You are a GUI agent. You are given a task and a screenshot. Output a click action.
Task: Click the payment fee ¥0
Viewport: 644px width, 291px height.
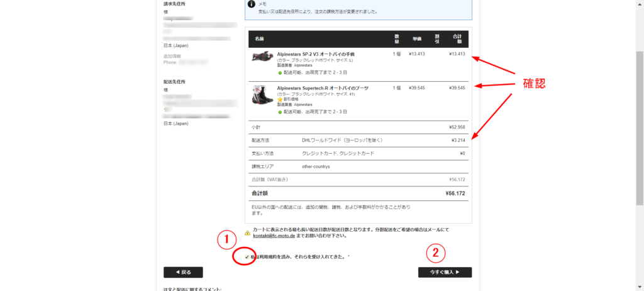pyautogui.click(x=462, y=154)
